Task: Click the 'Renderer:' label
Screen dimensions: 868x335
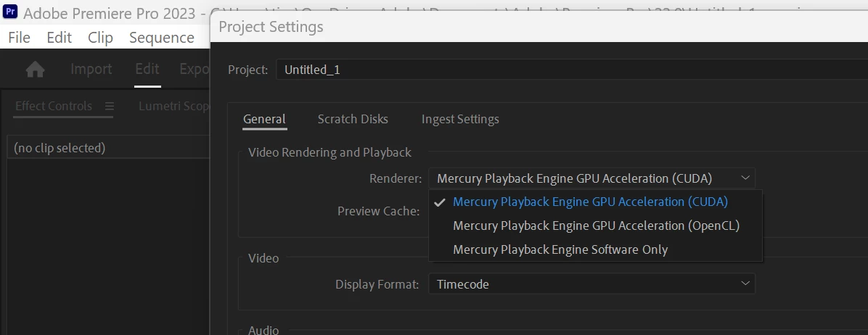Action: coord(396,178)
